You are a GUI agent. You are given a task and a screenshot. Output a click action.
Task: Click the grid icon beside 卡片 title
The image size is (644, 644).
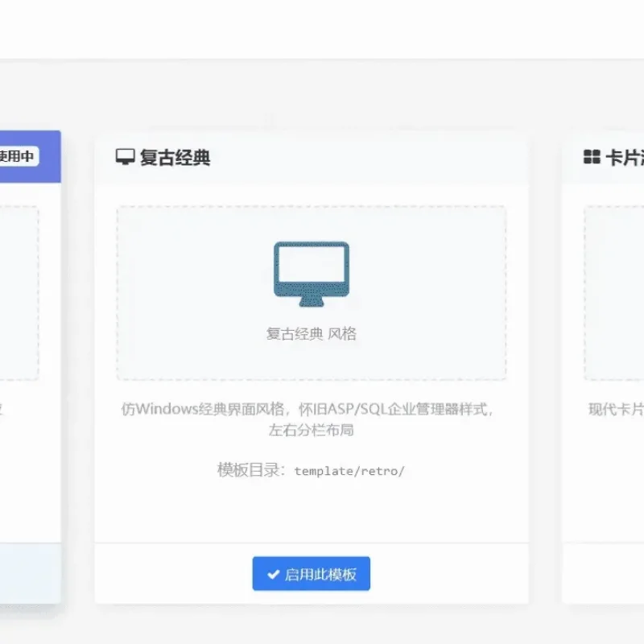(x=592, y=157)
